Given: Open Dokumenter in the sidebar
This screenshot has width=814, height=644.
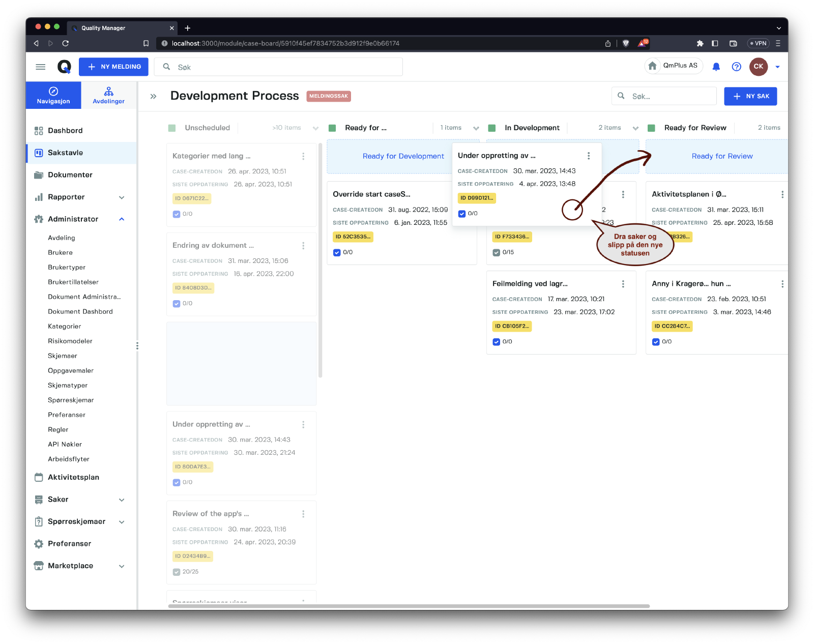Looking at the screenshot, I should coord(70,175).
